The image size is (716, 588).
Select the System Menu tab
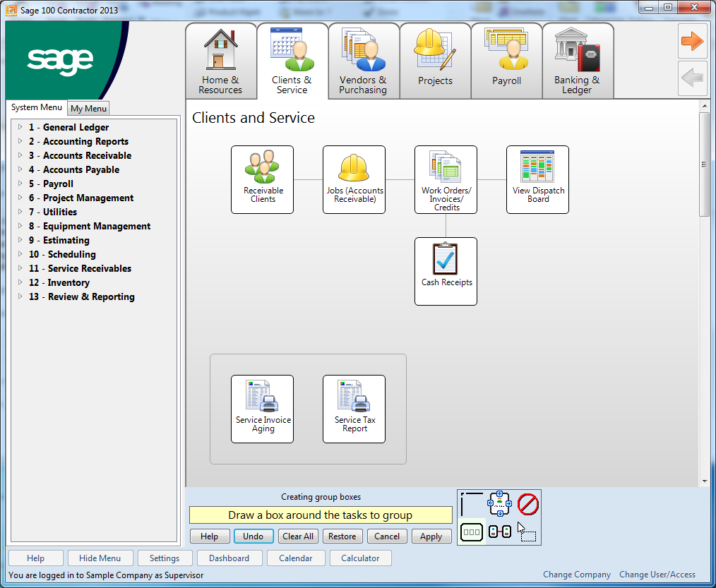[x=37, y=107]
